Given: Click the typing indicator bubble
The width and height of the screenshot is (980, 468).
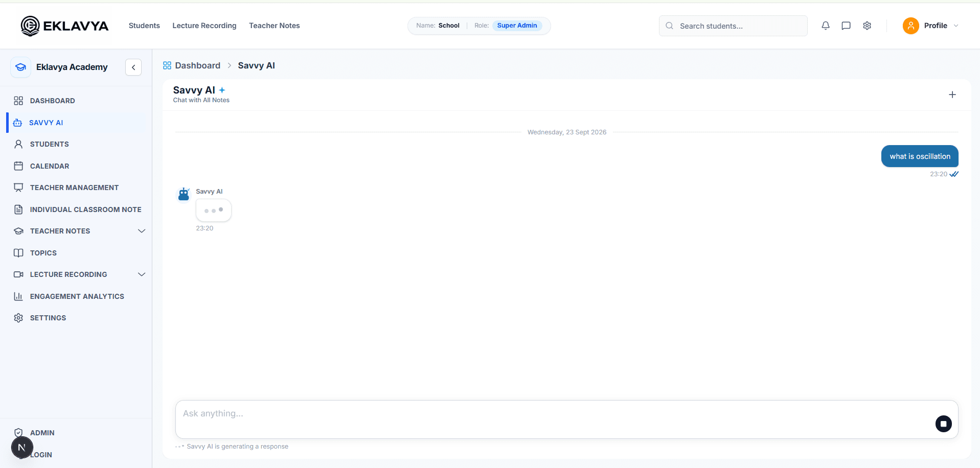Looking at the screenshot, I should pyautogui.click(x=214, y=210).
